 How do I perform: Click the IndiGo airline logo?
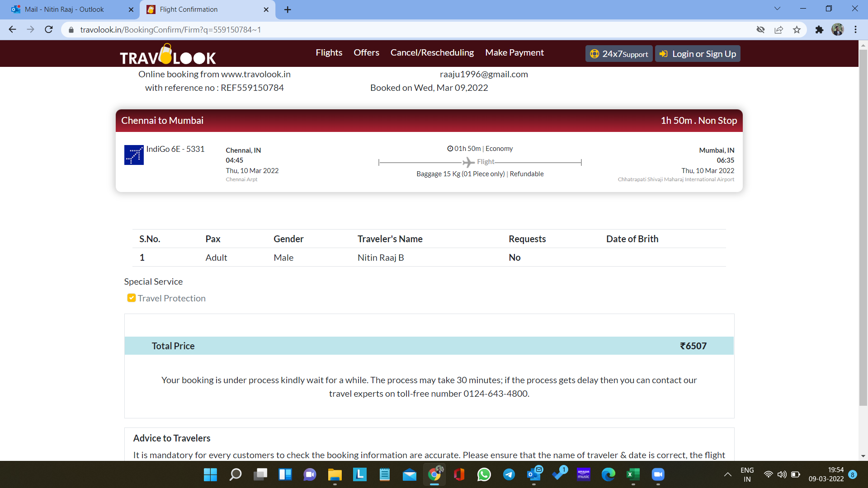click(x=134, y=155)
